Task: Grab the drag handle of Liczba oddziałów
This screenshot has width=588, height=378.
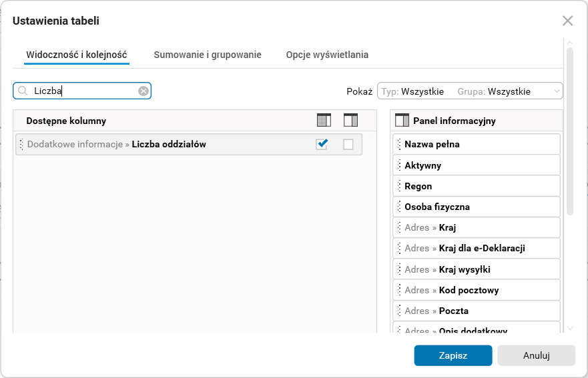Action: (21, 144)
